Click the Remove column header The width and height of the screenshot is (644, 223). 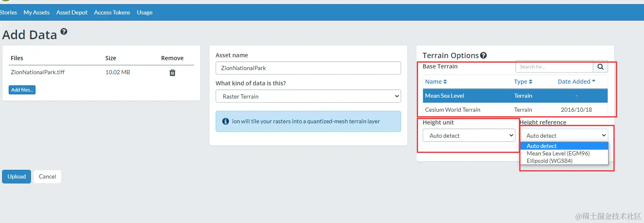[172, 58]
